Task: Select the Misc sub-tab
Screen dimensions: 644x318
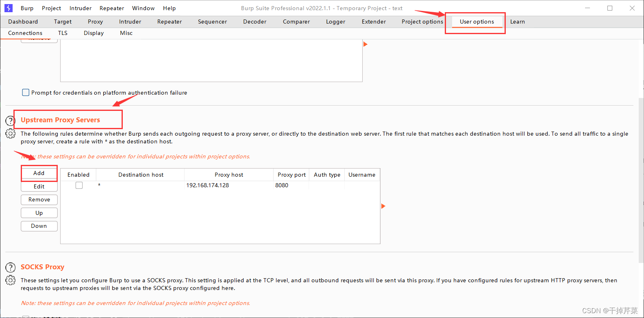Action: pyautogui.click(x=126, y=33)
